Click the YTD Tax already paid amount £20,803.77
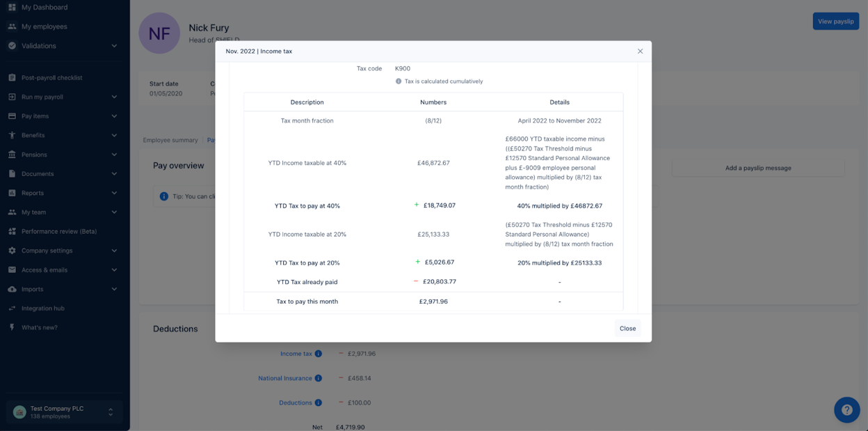868x431 pixels. pyautogui.click(x=440, y=282)
